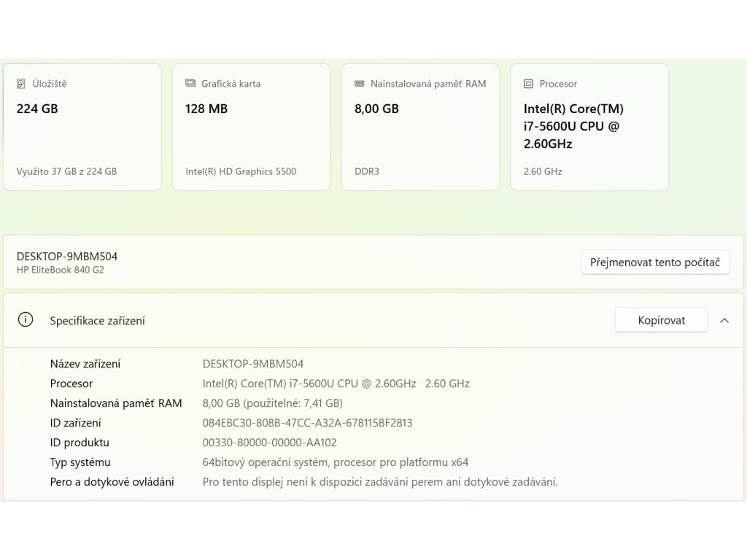This screenshot has width=747, height=560.
Task: Click Přejmenovat tento počítač button
Action: coord(655,262)
